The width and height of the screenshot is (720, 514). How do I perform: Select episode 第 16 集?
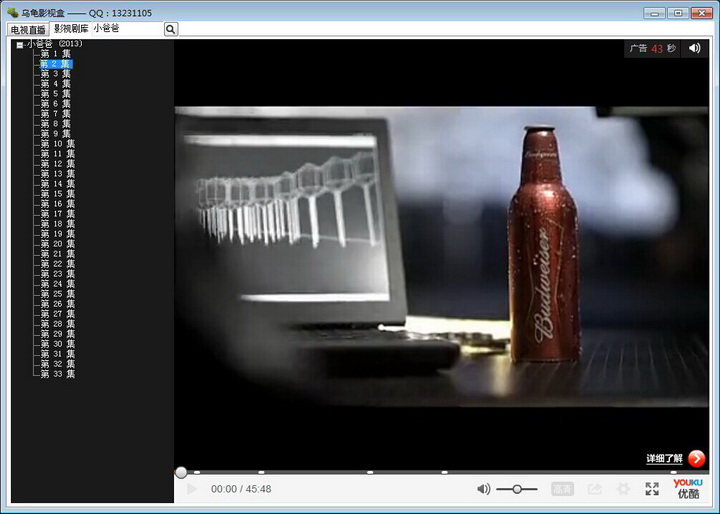[57, 204]
